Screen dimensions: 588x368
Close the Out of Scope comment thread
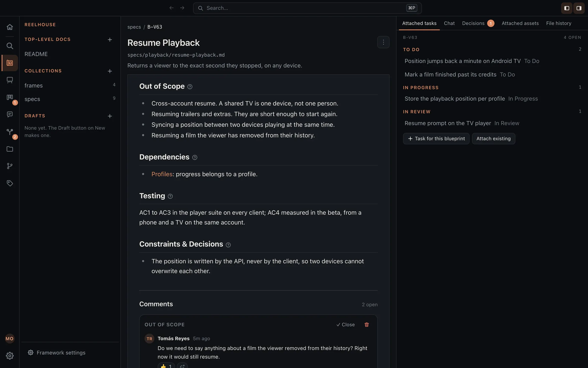345,325
